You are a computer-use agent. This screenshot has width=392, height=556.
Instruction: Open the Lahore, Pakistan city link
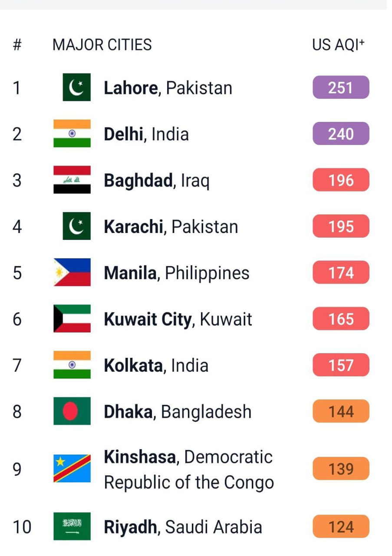168,88
